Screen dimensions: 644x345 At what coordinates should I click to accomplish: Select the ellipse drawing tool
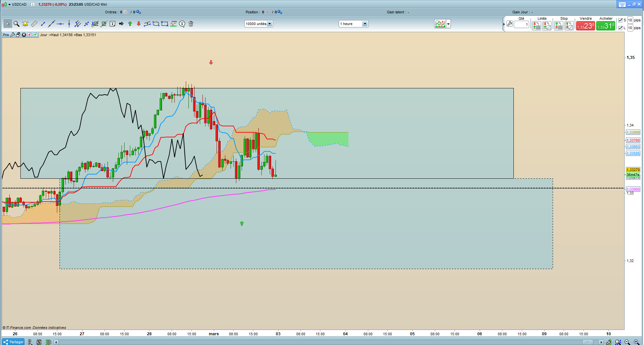tap(156, 24)
